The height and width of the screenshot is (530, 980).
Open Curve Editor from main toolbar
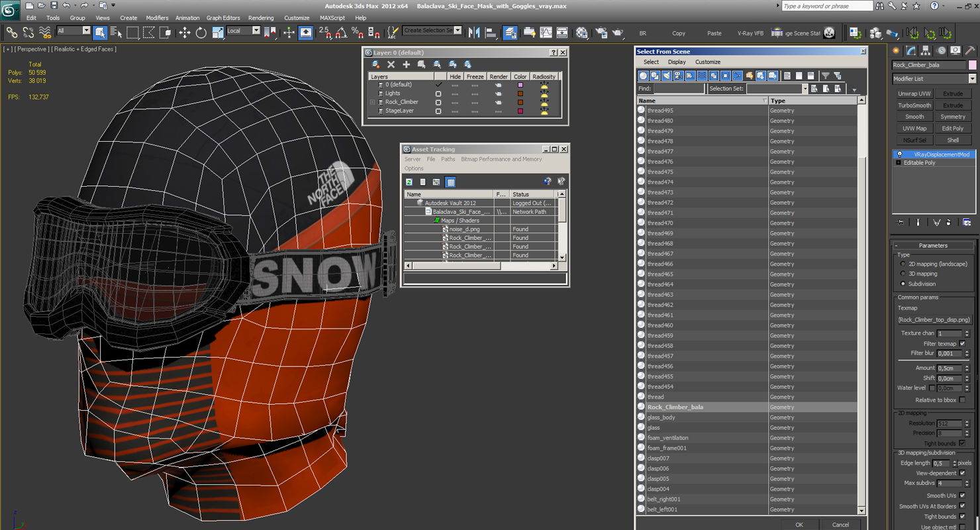pyautogui.click(x=546, y=32)
